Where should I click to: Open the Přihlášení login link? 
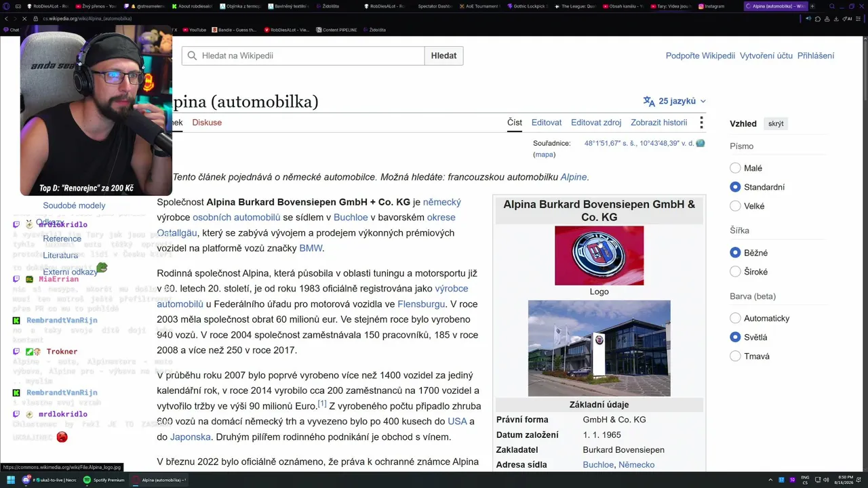816,56
